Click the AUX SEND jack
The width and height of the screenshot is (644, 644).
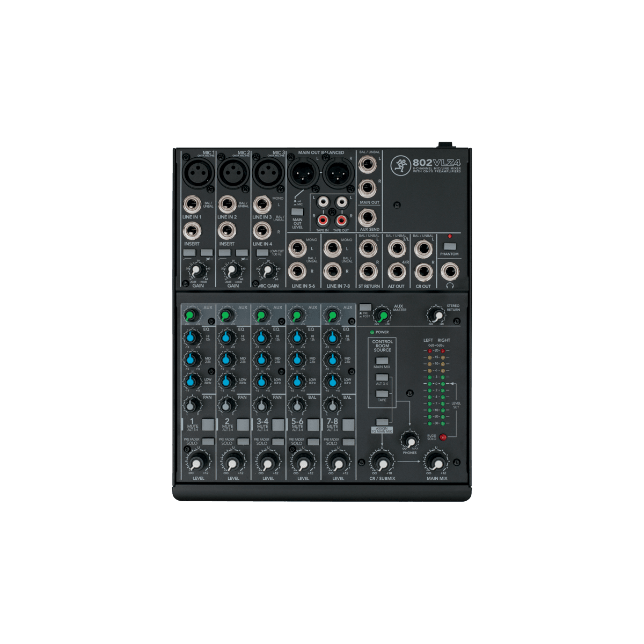[368, 218]
